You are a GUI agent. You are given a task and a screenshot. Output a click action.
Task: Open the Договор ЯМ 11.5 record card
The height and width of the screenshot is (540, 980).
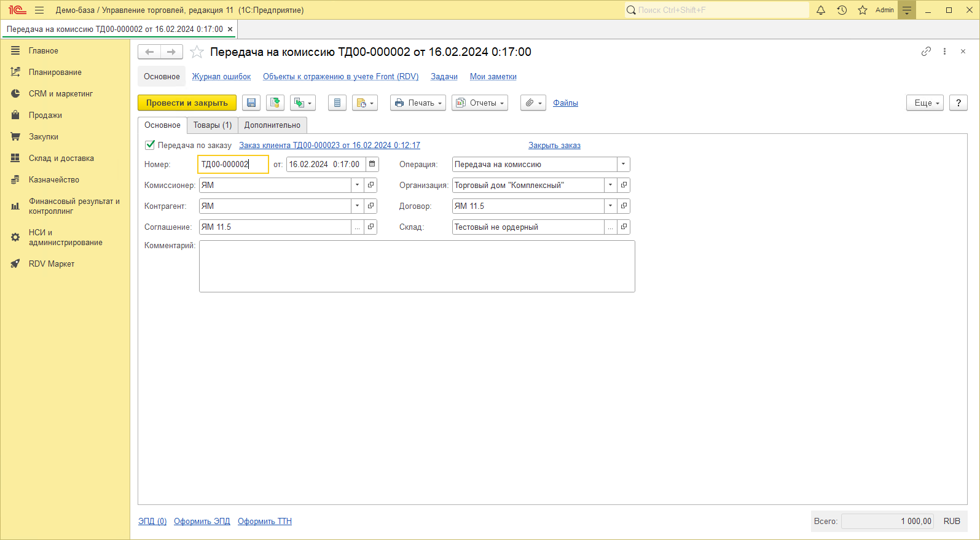coord(624,206)
